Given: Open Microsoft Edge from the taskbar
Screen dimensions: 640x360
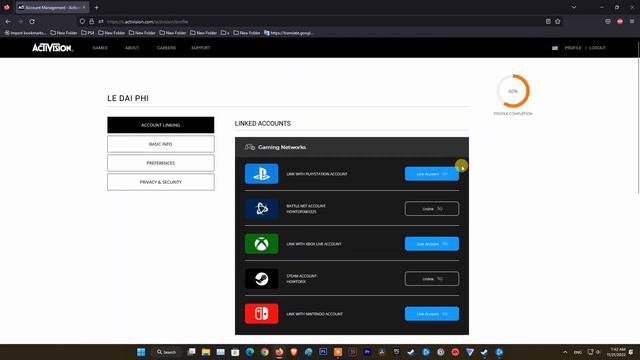Looking at the screenshot, I should [250, 352].
